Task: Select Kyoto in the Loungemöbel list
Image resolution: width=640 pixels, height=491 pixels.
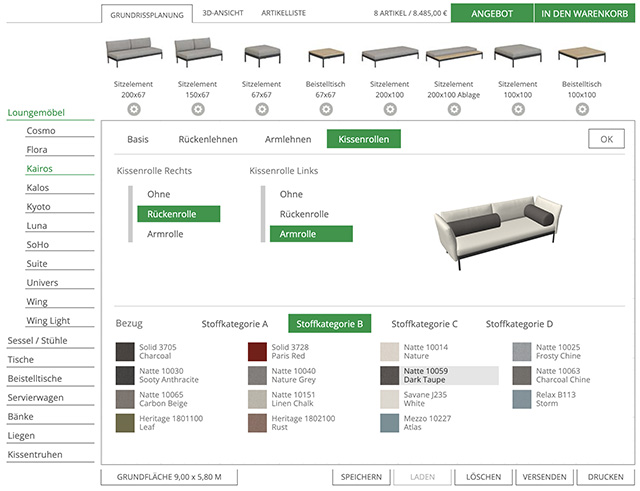Action: [x=40, y=206]
